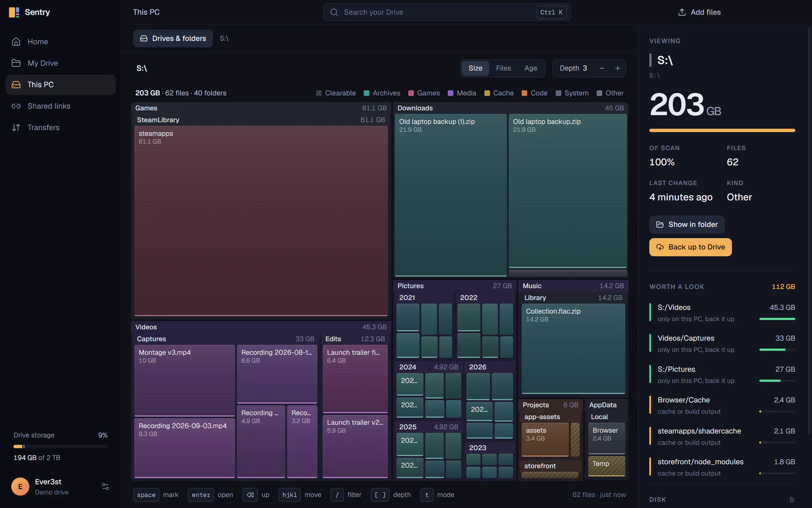Image resolution: width=812 pixels, height=508 pixels.
Task: Open Shared links in sidebar
Action: click(61, 106)
